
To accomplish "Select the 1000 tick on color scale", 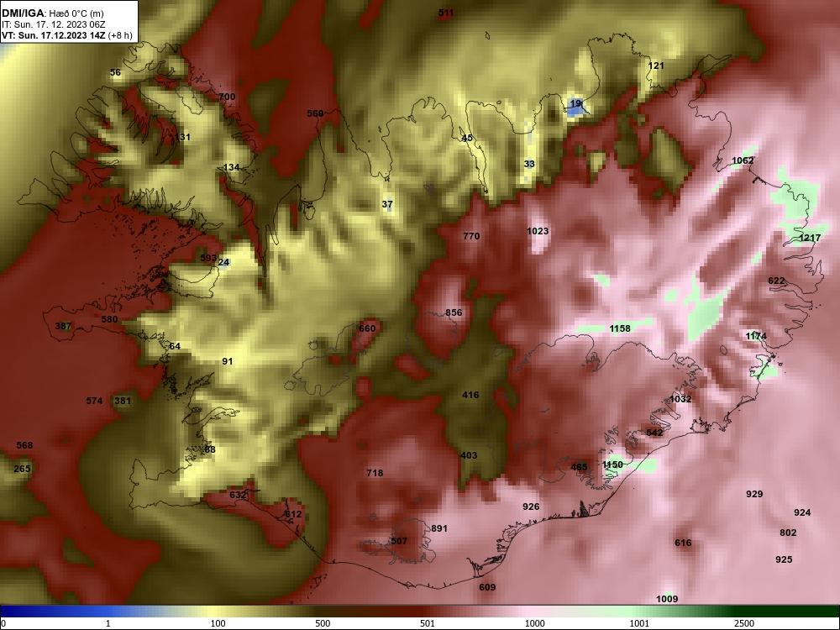I will pyautogui.click(x=535, y=623).
